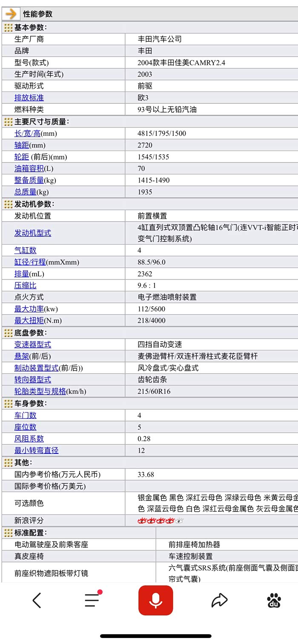Click the grid icon next to 发动机参数

coord(8,204)
